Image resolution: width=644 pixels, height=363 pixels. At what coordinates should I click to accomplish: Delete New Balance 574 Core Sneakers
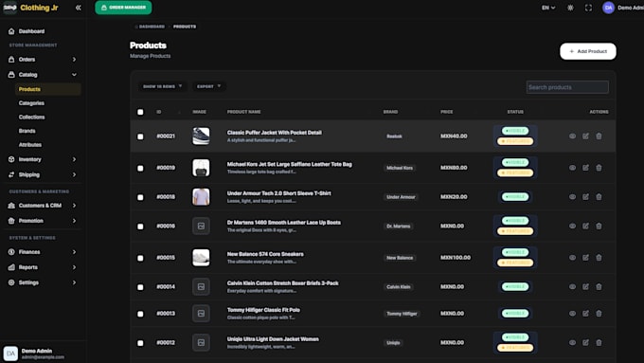599,258
